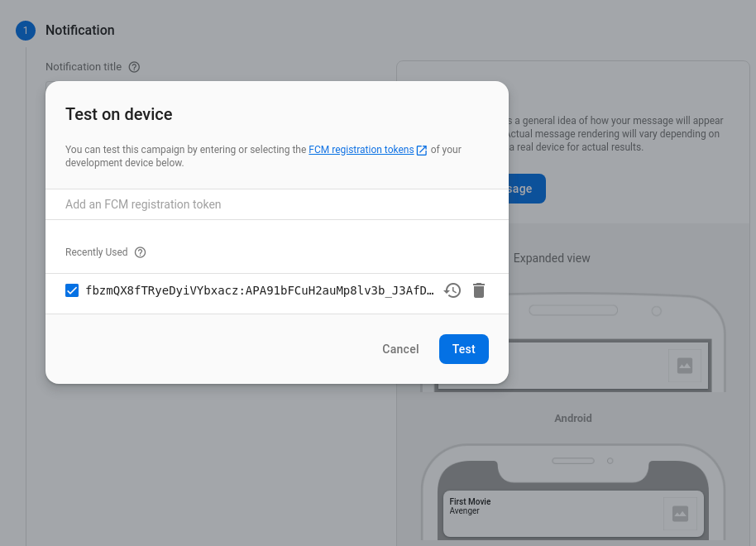Click help icon beside Notification title
Screen dimensions: 756x546
point(134,67)
